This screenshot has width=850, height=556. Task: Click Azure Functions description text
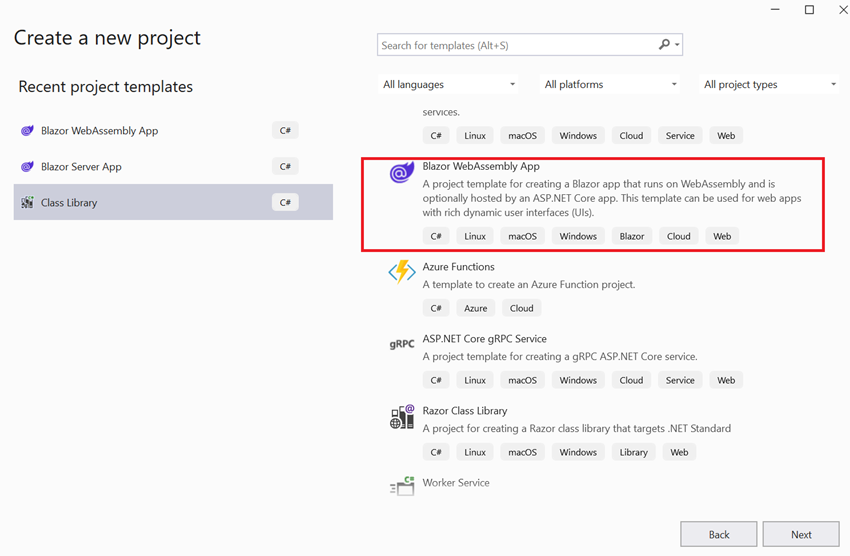coord(529,285)
